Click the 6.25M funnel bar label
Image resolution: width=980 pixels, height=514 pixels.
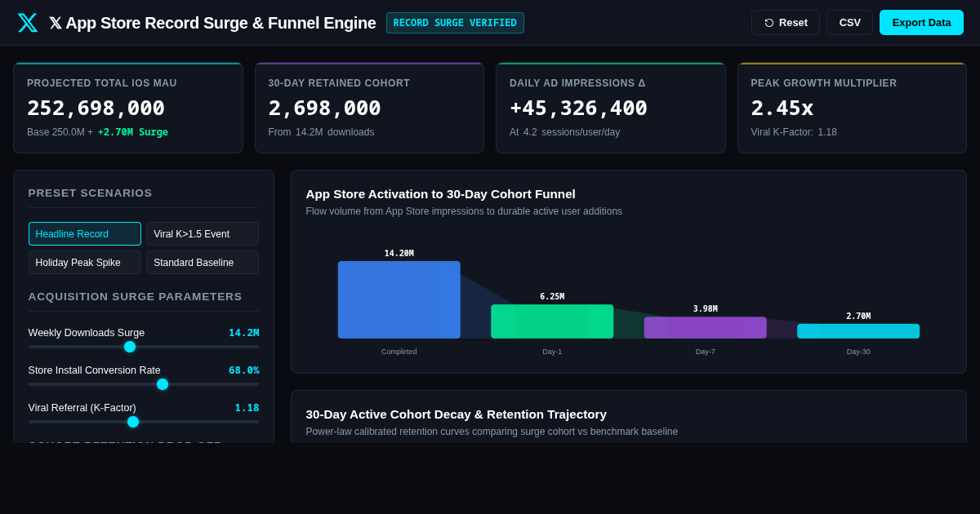click(x=552, y=297)
